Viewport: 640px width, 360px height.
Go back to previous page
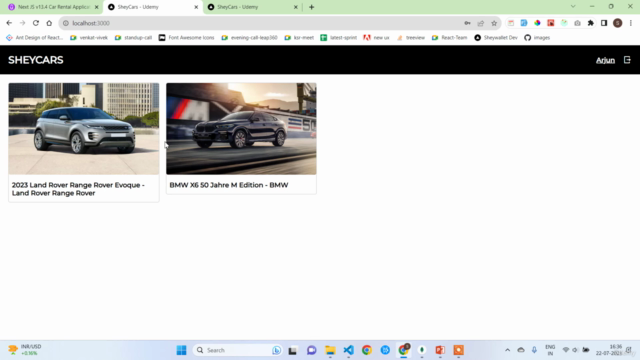(9, 23)
